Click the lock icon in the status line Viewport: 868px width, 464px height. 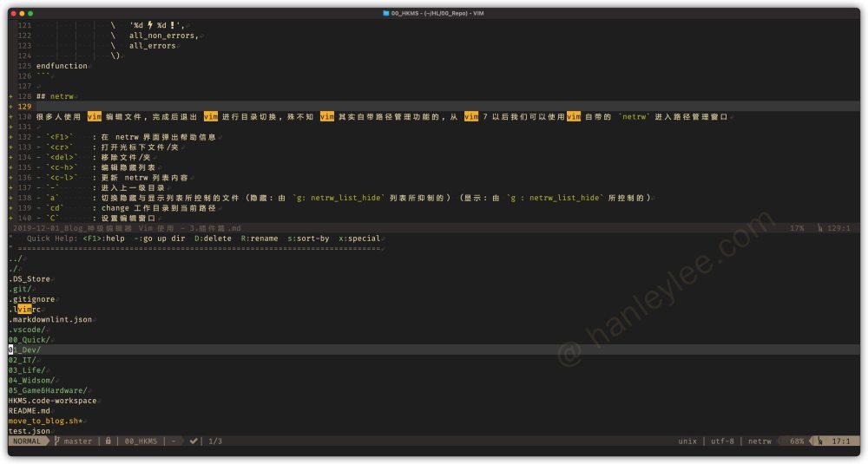(x=108, y=441)
